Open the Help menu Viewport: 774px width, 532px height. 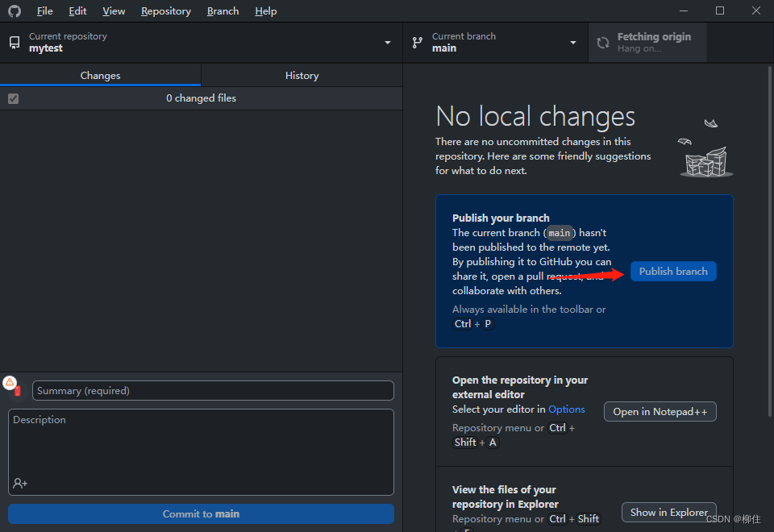click(x=265, y=10)
